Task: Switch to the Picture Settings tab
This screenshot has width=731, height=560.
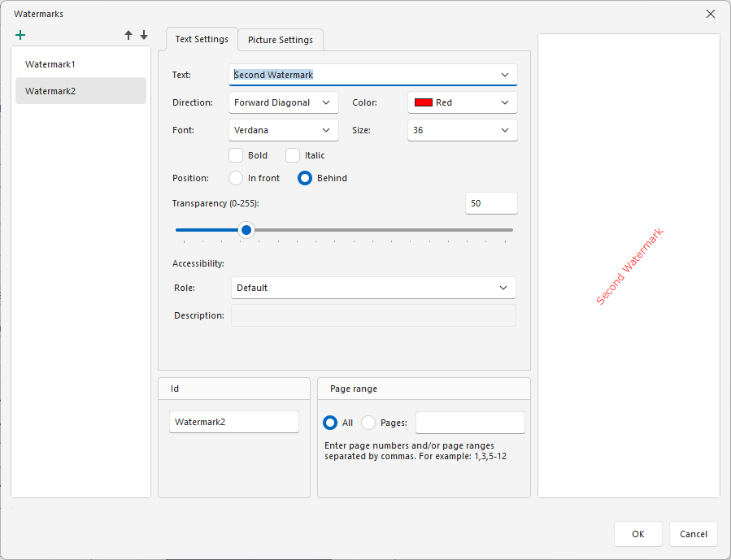Action: 281,40
